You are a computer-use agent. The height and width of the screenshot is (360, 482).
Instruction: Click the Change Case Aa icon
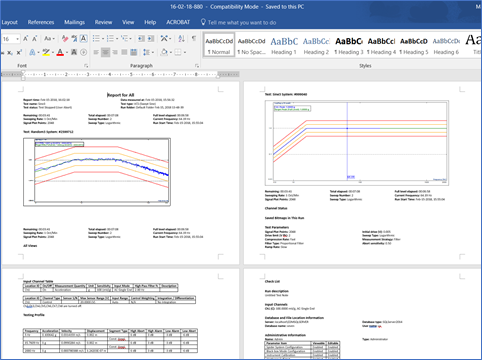(x=48, y=39)
